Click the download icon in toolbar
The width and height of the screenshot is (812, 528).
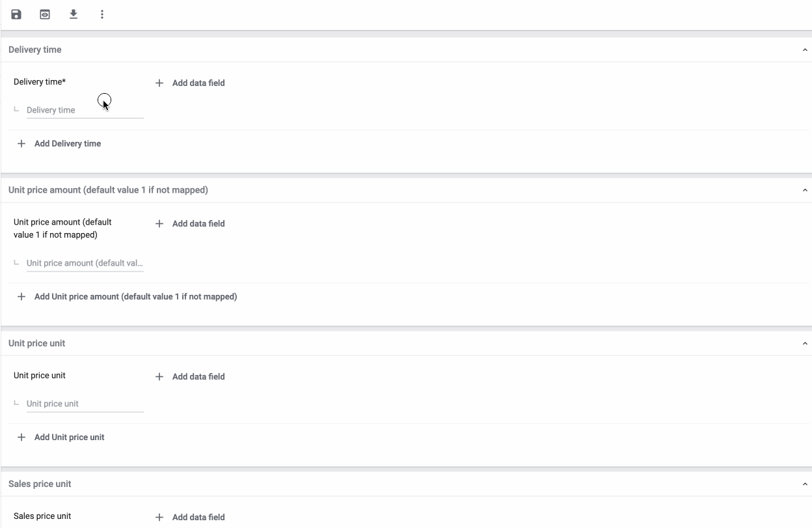[74, 14]
